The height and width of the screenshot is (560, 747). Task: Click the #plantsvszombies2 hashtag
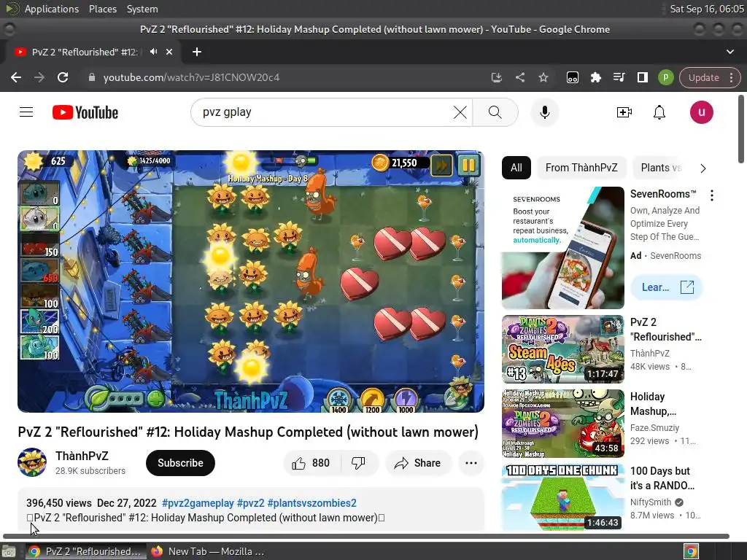pos(312,503)
